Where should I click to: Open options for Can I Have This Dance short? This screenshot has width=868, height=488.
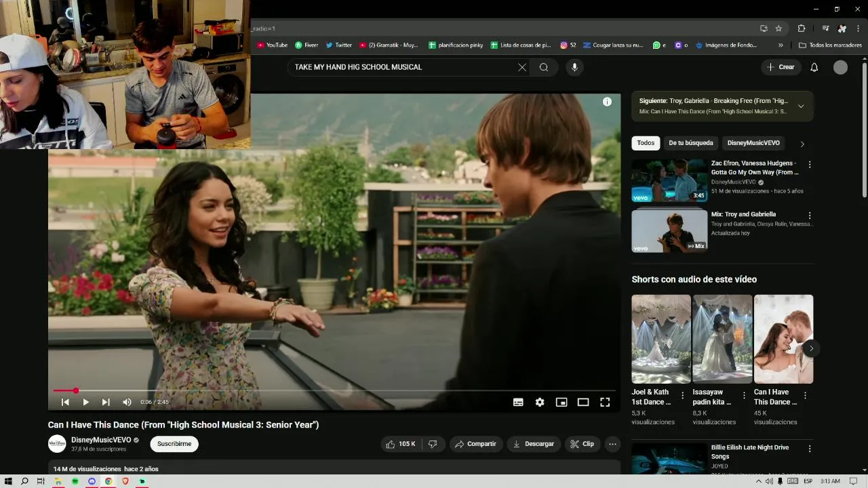pyautogui.click(x=805, y=396)
